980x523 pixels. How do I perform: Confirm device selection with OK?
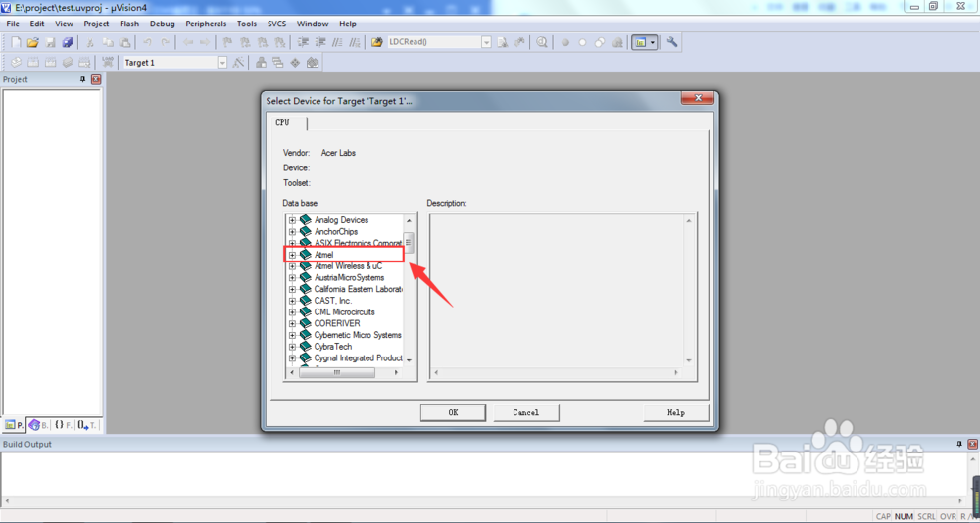pos(453,412)
